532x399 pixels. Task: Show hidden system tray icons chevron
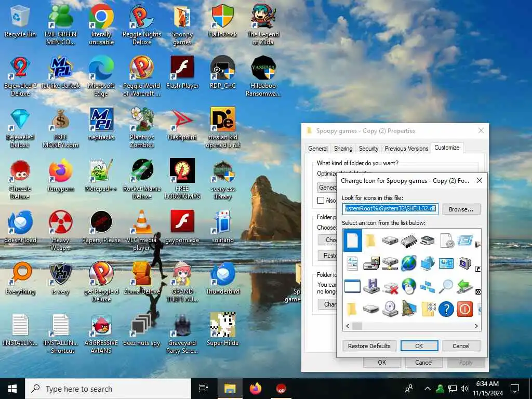428,389
